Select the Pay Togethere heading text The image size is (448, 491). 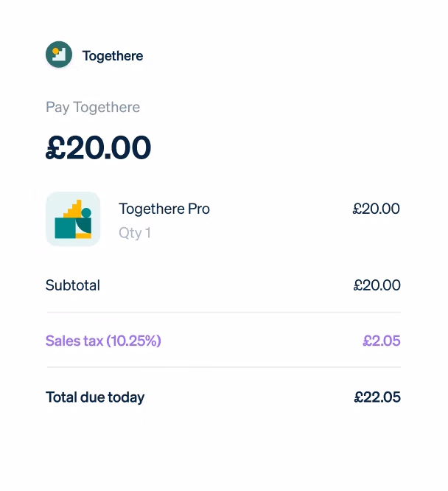coord(93,108)
